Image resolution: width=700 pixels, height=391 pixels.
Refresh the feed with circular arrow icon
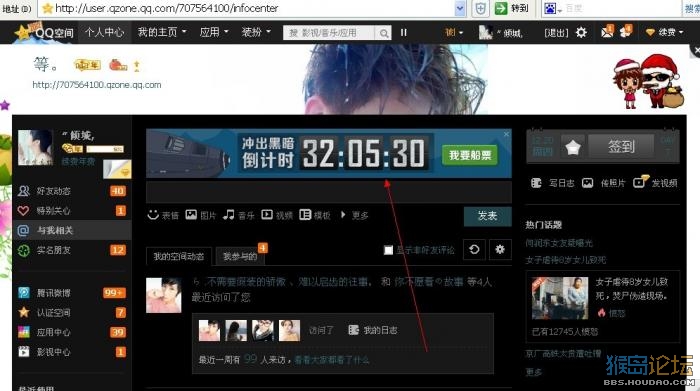(x=474, y=250)
